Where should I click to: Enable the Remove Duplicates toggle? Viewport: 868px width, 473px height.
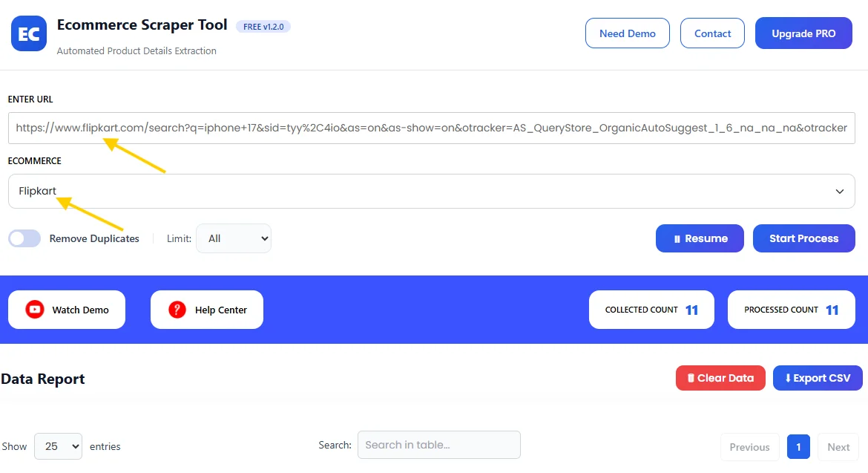(24, 238)
